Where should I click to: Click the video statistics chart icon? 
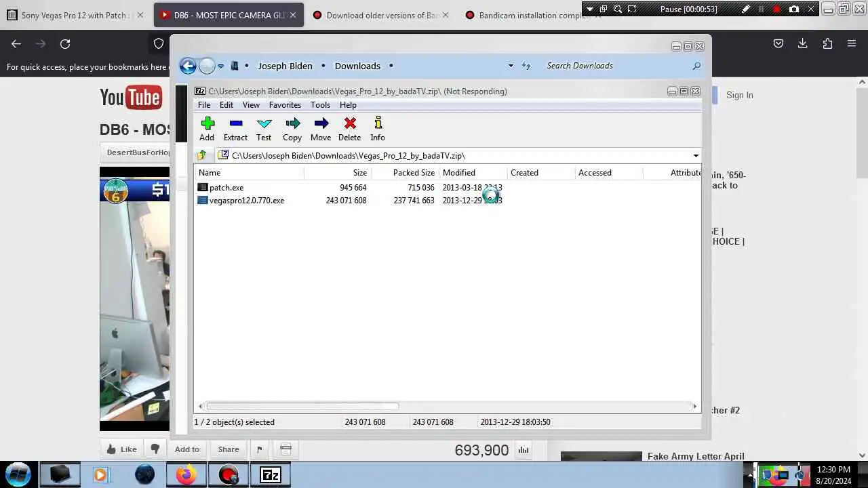coord(524,449)
